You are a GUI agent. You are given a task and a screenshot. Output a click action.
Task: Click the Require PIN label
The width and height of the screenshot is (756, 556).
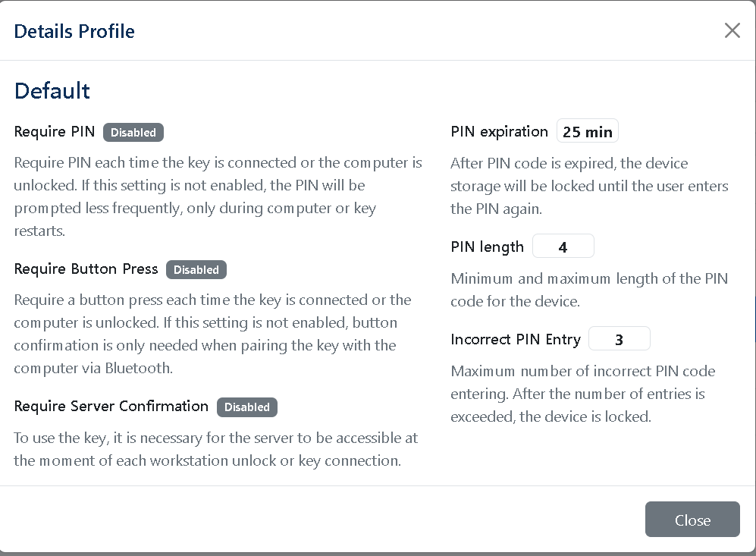pyautogui.click(x=55, y=132)
